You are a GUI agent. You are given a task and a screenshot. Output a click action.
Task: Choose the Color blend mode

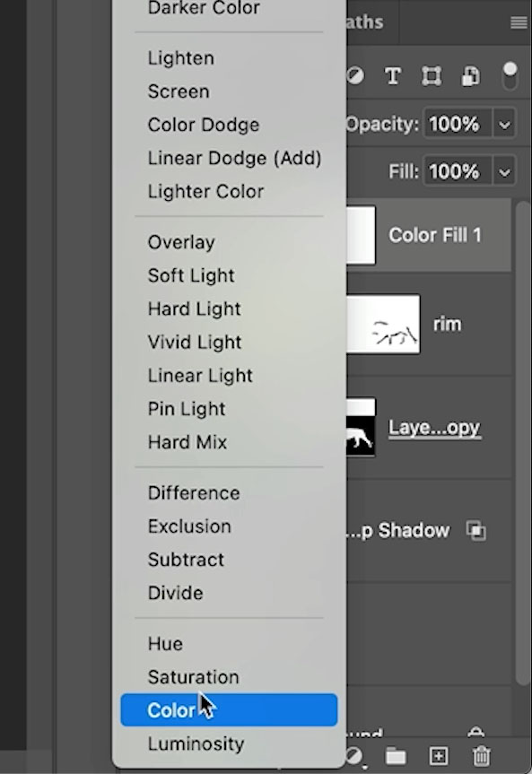[229, 709]
